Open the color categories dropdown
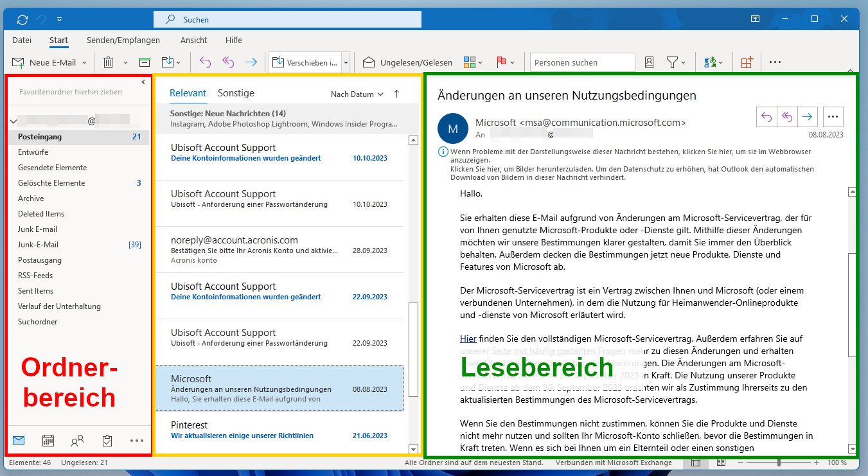This screenshot has width=868, height=476. coord(473,62)
